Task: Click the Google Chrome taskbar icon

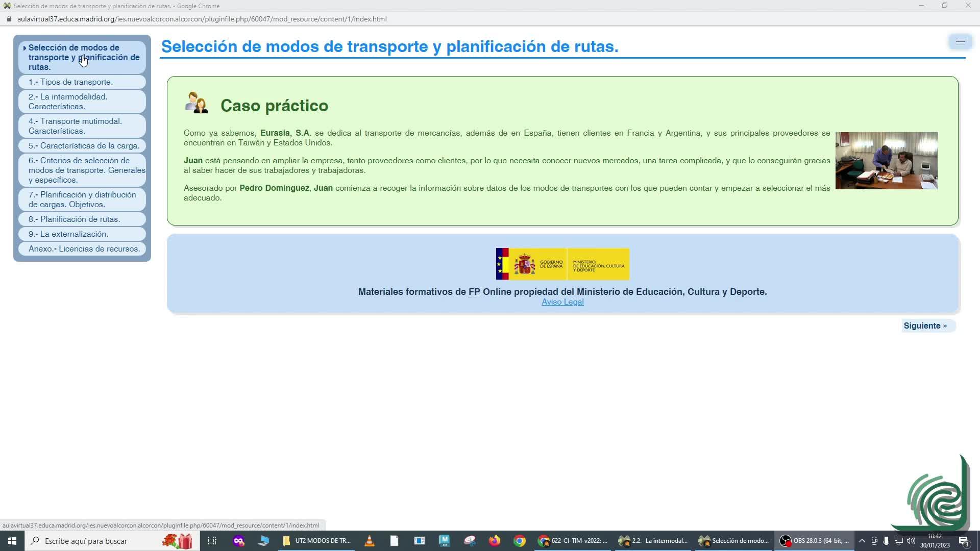Action: [x=519, y=541]
